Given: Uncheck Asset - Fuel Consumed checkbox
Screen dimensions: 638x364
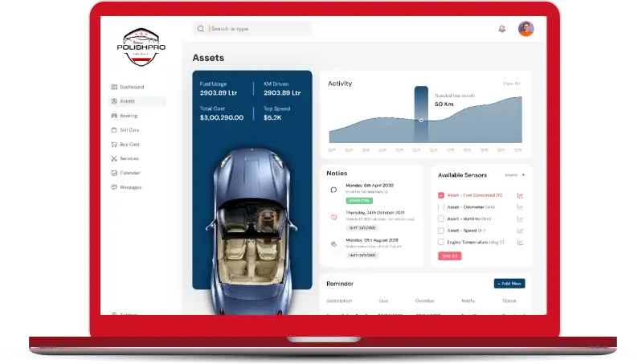Looking at the screenshot, I should coord(441,195).
